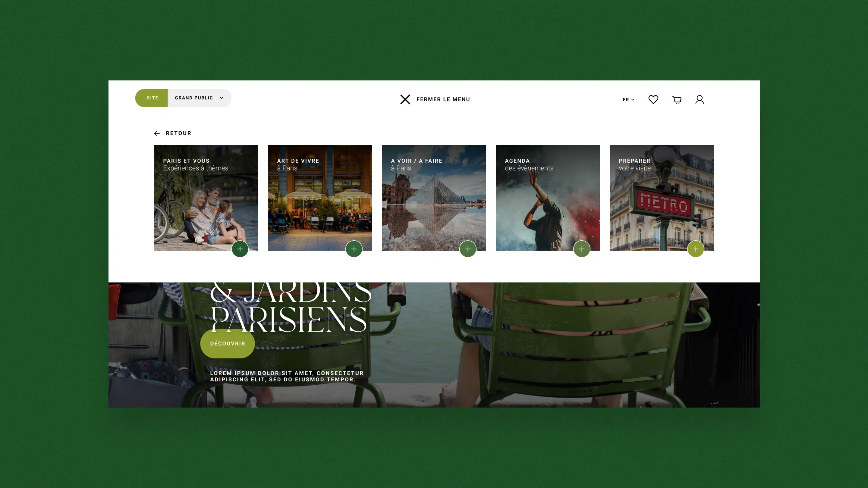
Task: Expand plus icon on Art de Vivre card
Action: point(354,249)
